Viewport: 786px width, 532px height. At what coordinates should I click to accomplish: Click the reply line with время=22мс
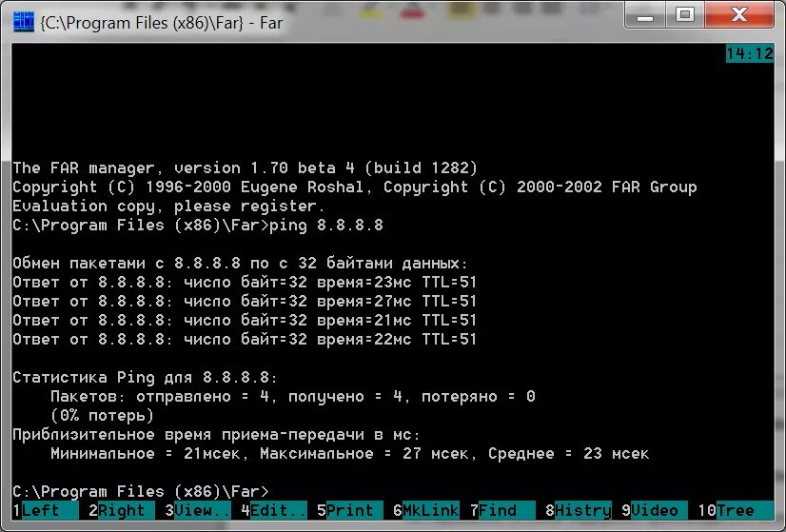[245, 339]
